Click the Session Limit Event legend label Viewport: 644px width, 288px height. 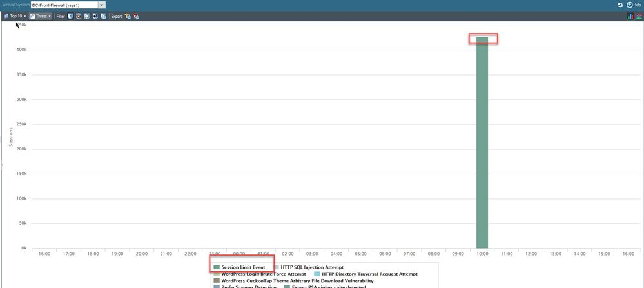click(x=243, y=267)
